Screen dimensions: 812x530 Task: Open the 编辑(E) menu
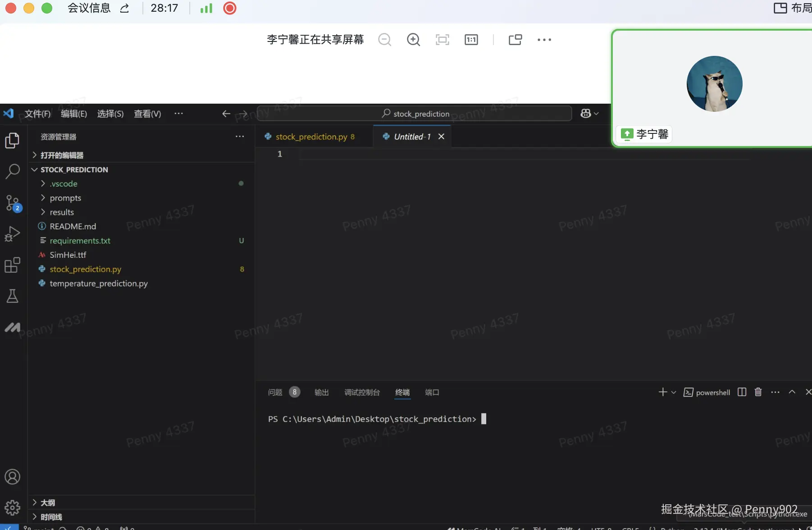coord(74,114)
